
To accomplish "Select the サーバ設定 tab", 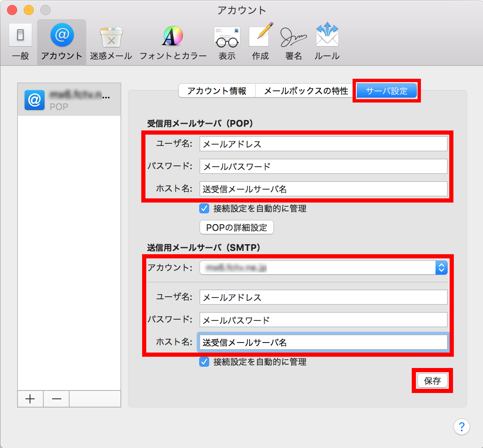I will point(386,90).
